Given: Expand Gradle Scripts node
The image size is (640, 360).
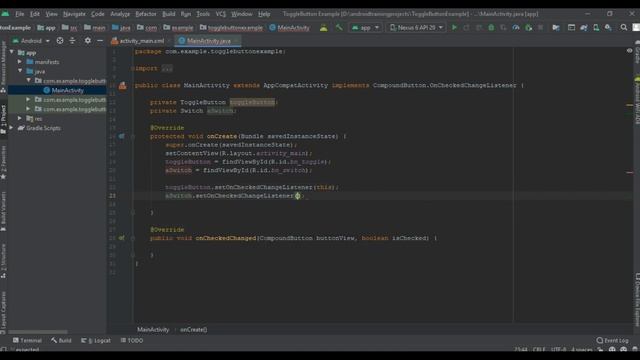Looking at the screenshot, I should 12,128.
